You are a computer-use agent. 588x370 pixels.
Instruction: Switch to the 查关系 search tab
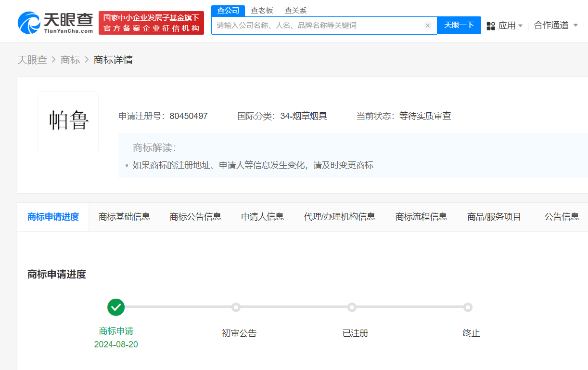point(294,10)
